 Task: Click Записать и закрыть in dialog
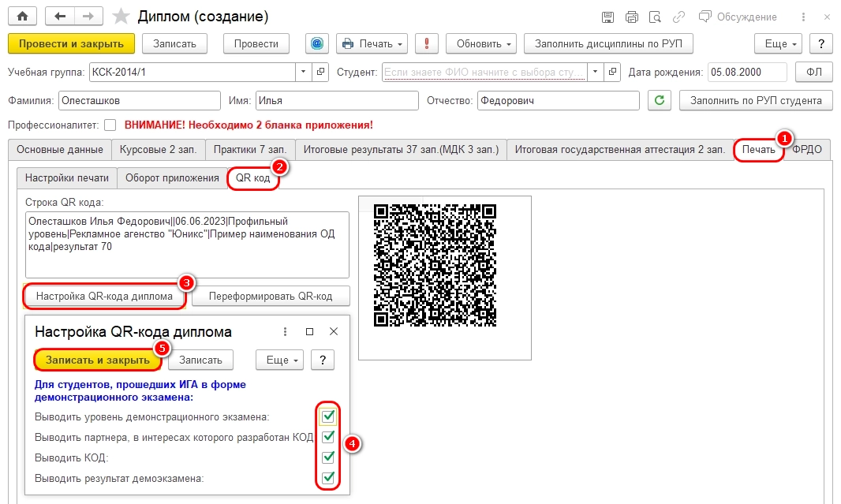[x=98, y=360]
